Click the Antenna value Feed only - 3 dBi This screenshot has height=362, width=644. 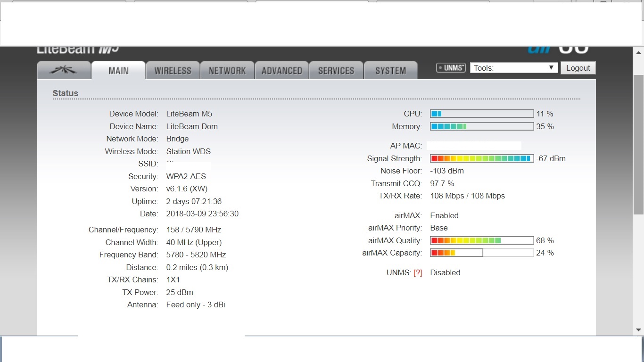click(196, 304)
